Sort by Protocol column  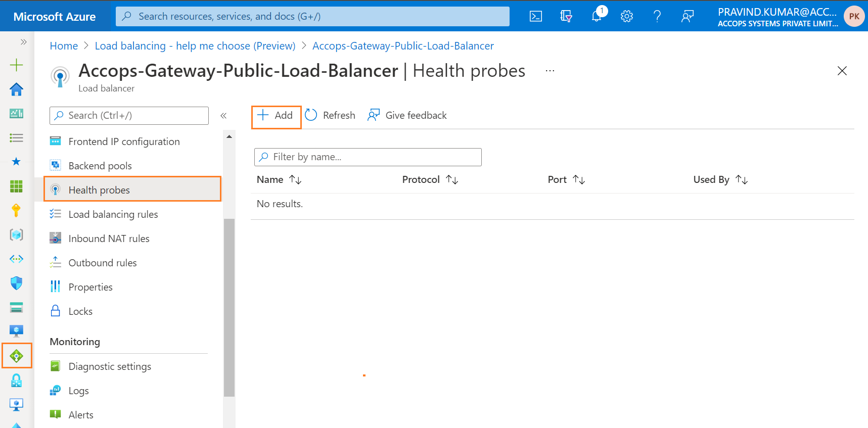pos(430,179)
